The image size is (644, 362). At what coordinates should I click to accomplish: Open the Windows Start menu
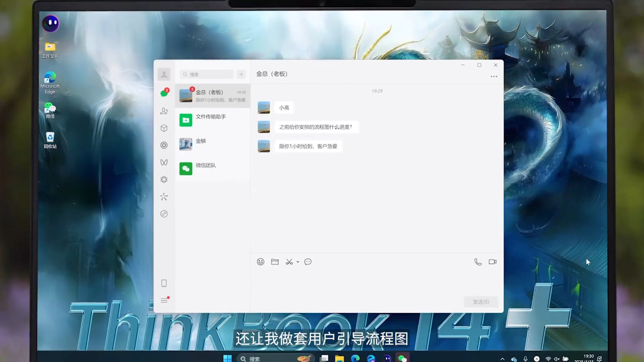point(227,358)
